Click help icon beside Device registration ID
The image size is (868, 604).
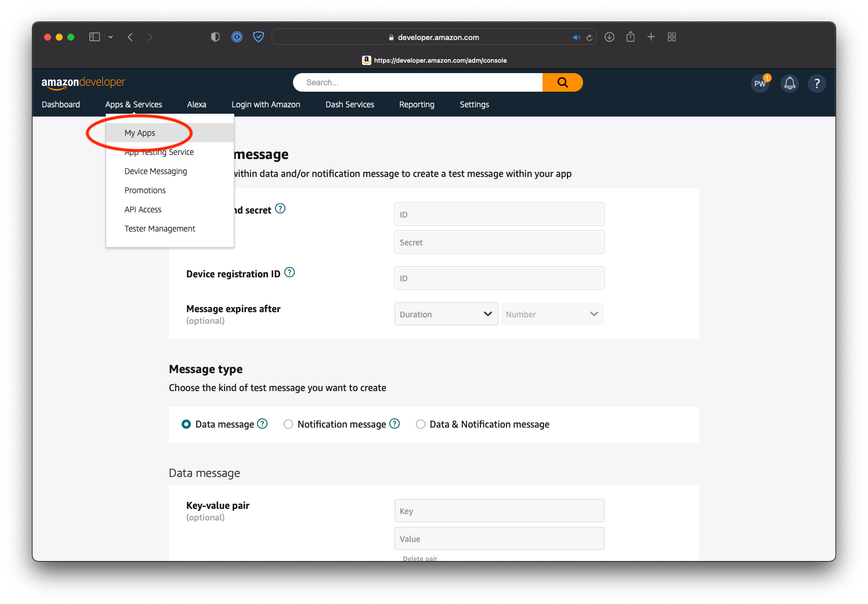click(290, 272)
